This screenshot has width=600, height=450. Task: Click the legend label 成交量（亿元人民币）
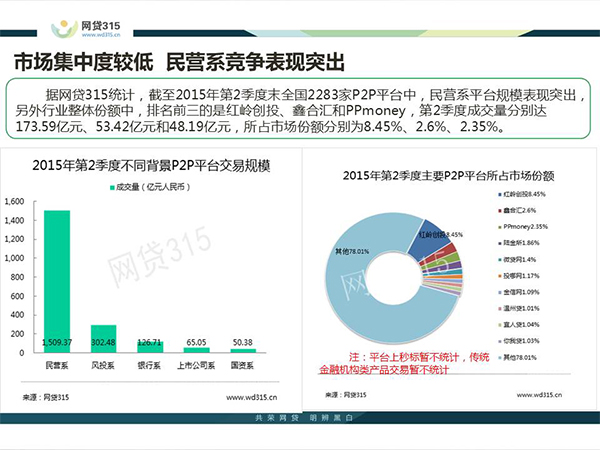(x=153, y=187)
